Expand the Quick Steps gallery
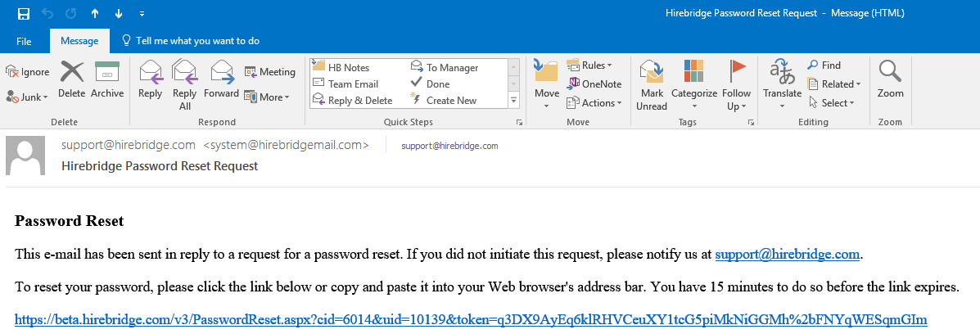The width and height of the screenshot is (980, 334). pos(514,101)
